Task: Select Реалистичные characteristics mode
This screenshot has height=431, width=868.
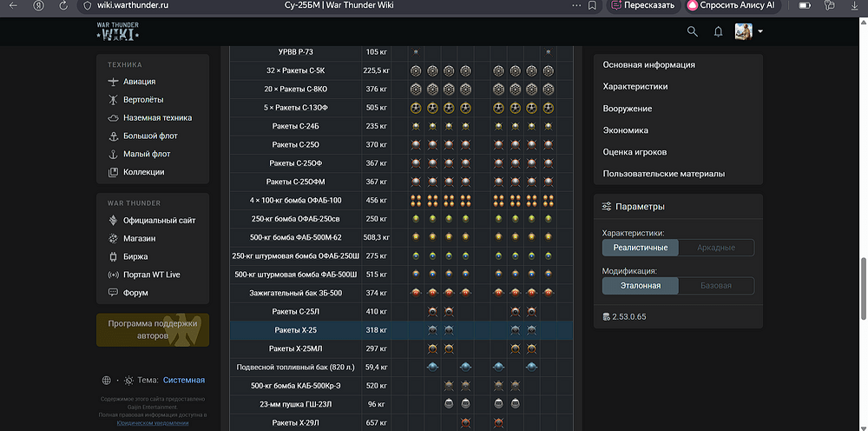Action: [x=641, y=248]
